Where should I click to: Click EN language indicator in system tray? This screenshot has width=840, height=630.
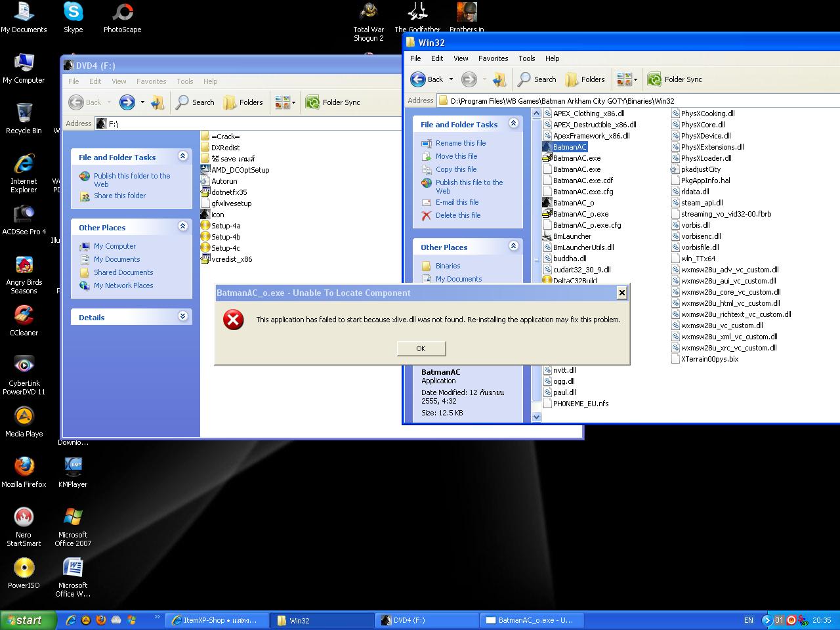click(749, 620)
